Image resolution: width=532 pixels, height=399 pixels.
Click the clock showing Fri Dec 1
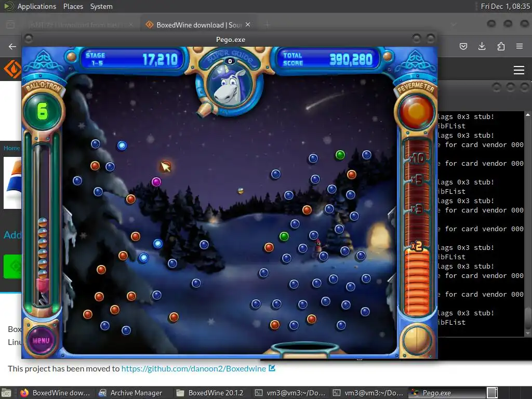coord(505,6)
